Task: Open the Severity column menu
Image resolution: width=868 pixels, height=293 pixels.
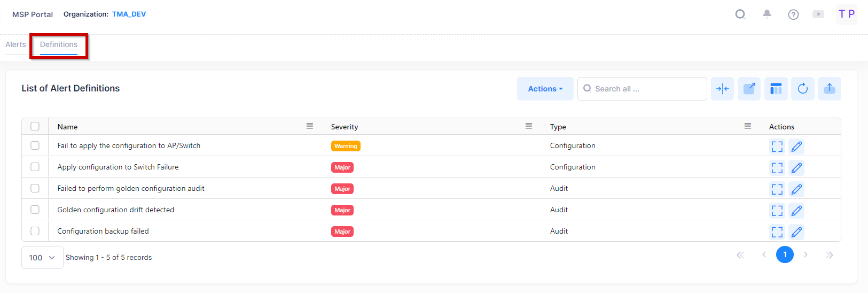Action: click(x=528, y=126)
